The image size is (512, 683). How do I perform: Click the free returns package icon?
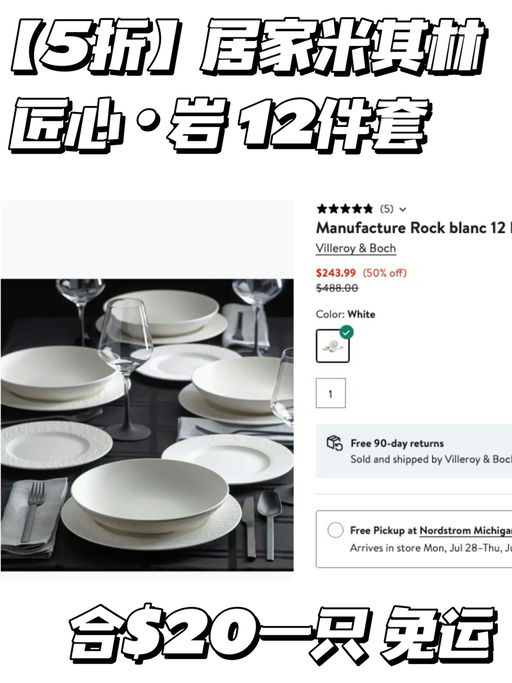(x=335, y=443)
